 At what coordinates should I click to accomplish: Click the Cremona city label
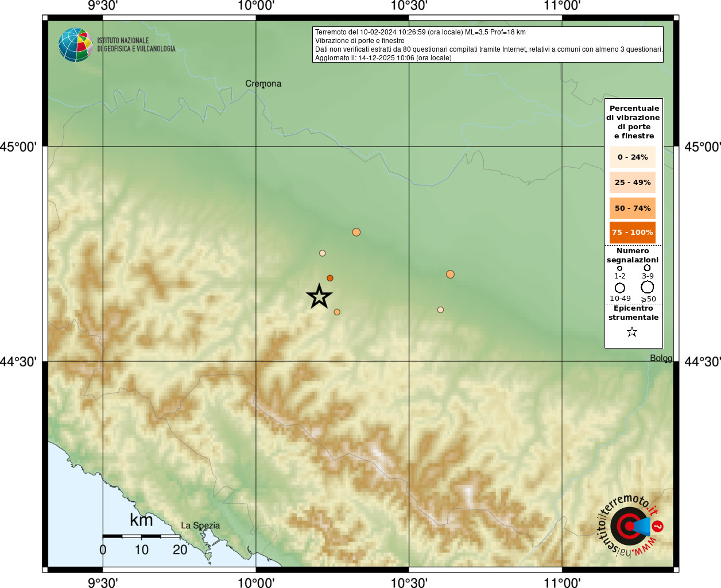coord(263,84)
